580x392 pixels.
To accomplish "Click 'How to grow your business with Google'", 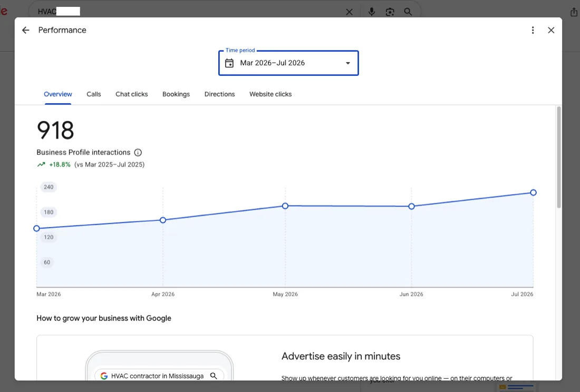I will coord(103,318).
